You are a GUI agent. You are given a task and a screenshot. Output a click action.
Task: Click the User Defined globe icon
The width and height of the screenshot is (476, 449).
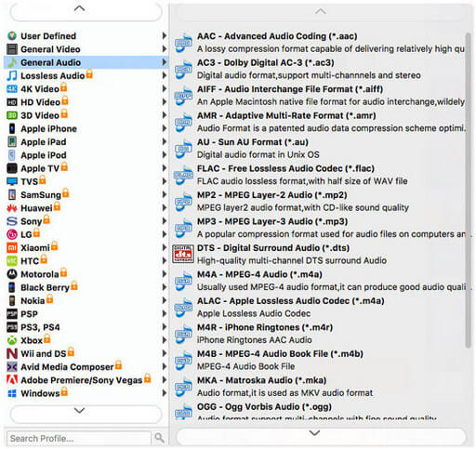(12, 36)
